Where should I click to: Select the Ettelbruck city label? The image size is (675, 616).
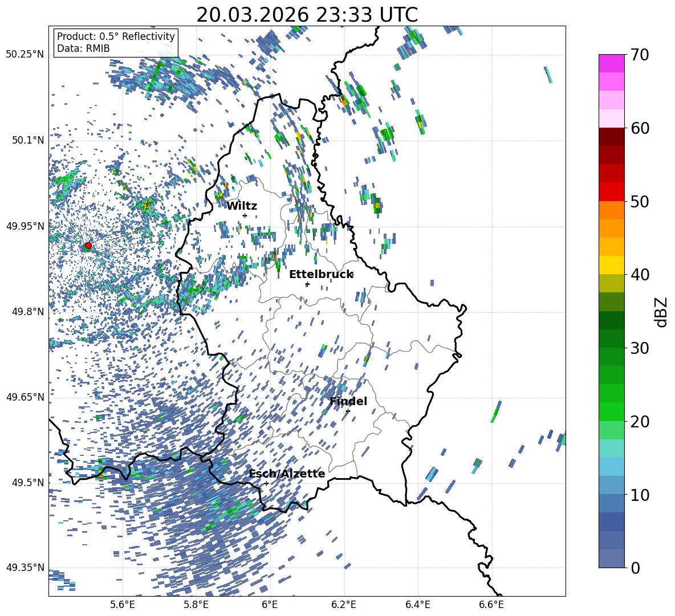(321, 274)
